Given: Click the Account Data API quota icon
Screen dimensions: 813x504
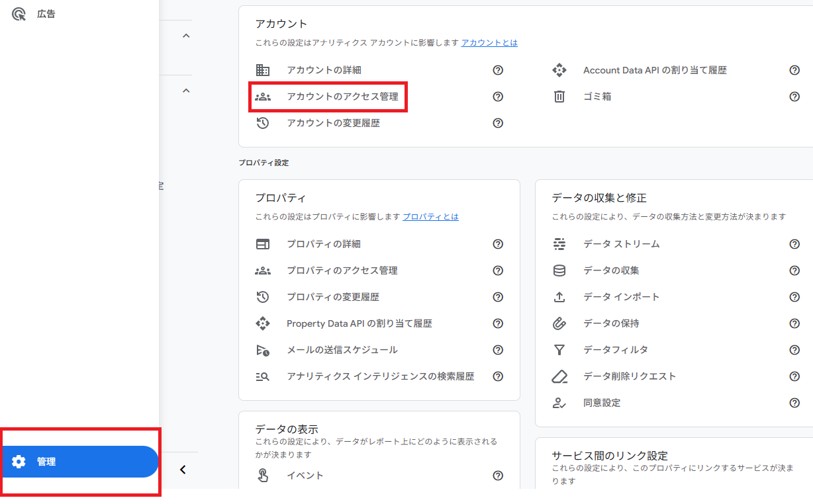Looking at the screenshot, I should tap(559, 70).
